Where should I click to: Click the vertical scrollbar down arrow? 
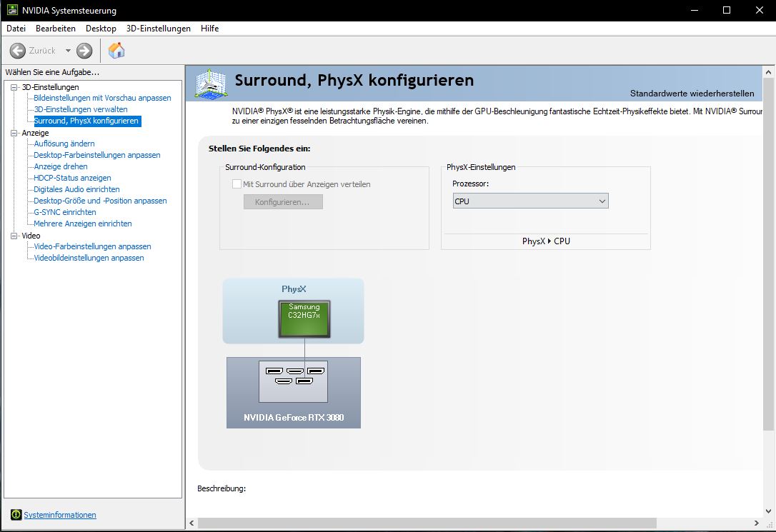coord(769,511)
